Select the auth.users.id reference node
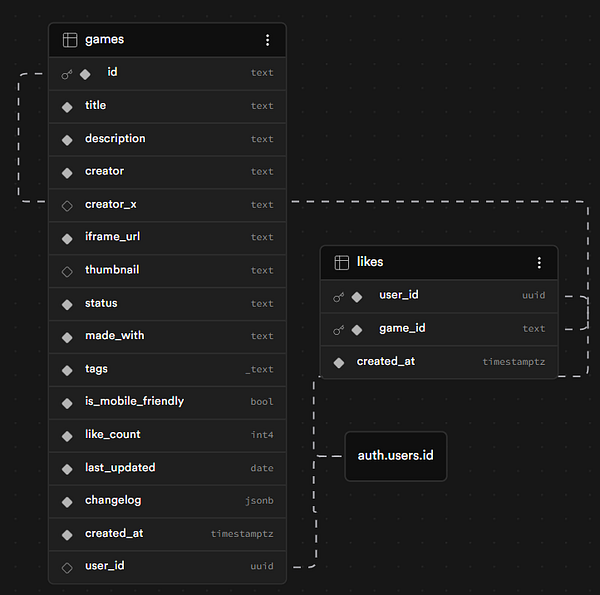 tap(396, 456)
